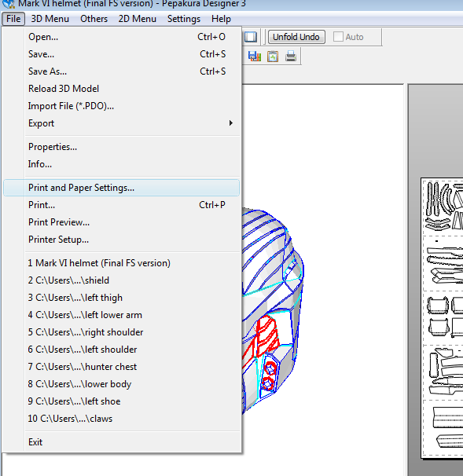Viewport: 463px width, 476px height.
Task: Click the Pepakura app icon in title bar
Action: click(8, 4)
